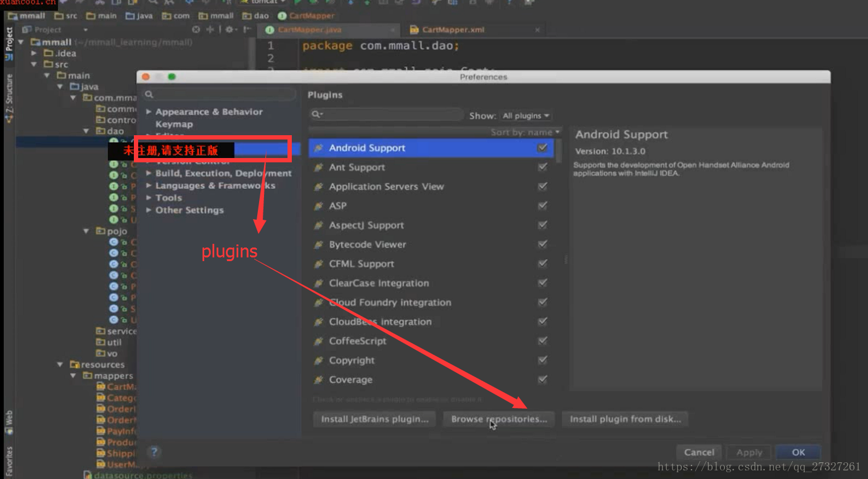Click the plugin icon beside Bytecode Viewer
The width and height of the screenshot is (868, 479).
coord(319,244)
